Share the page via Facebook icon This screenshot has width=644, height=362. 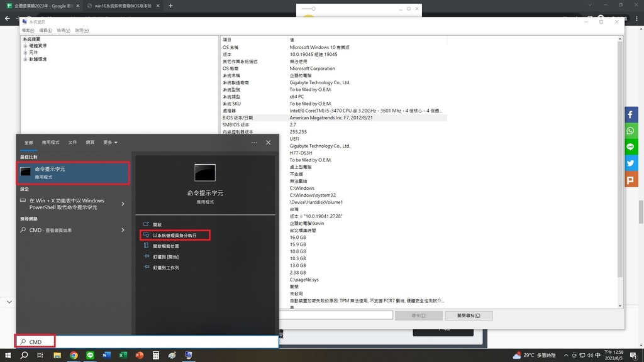click(x=630, y=114)
